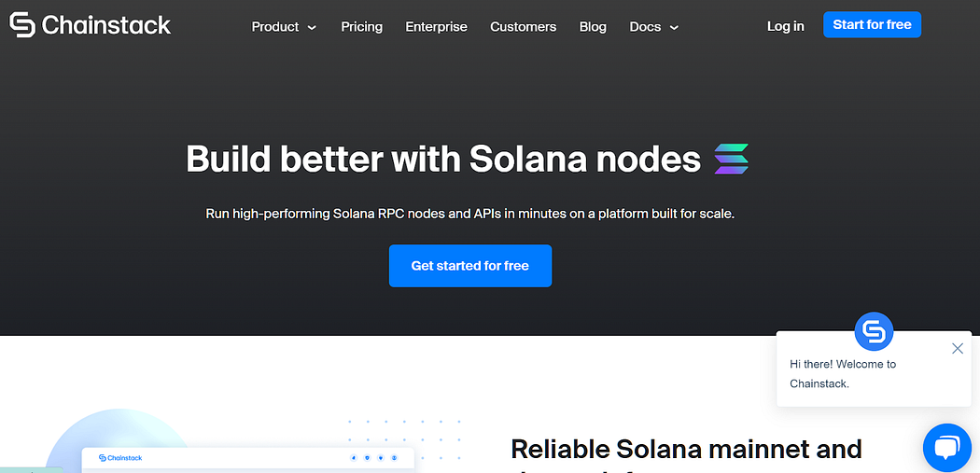Click the 'Build better with Solana nodes' headline
This screenshot has height=473, width=980.
[x=443, y=160]
